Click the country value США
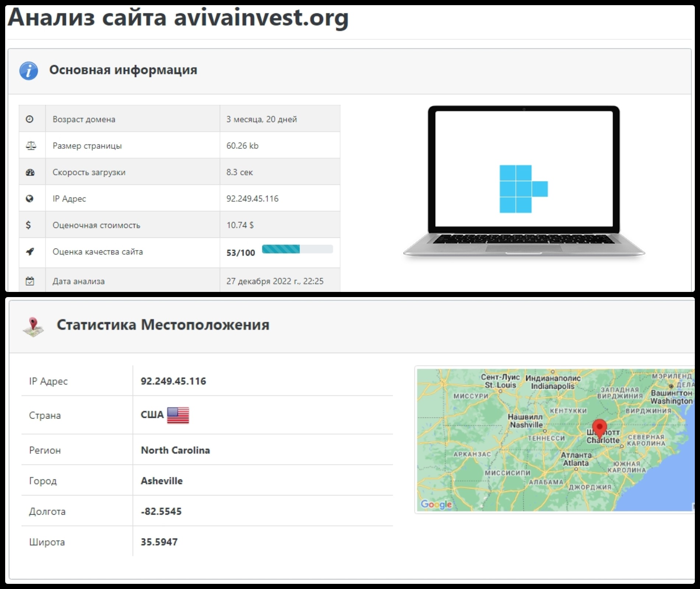Viewport: 700px width, 589px height. click(x=152, y=415)
